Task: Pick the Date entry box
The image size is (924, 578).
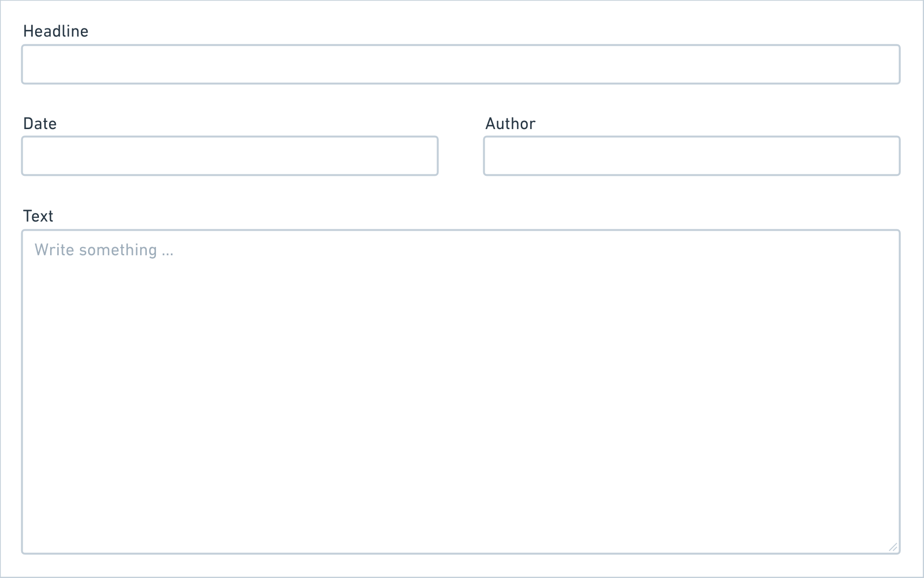Action: point(230,156)
